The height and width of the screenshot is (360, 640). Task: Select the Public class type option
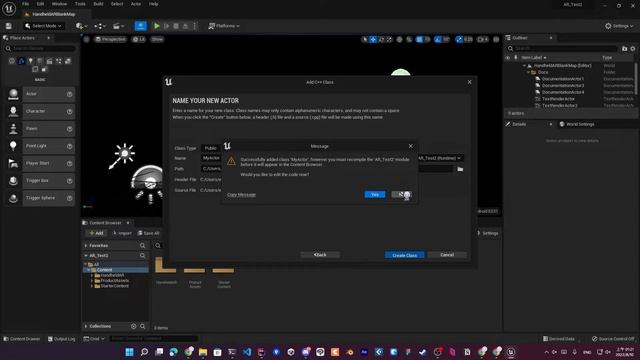click(x=211, y=148)
